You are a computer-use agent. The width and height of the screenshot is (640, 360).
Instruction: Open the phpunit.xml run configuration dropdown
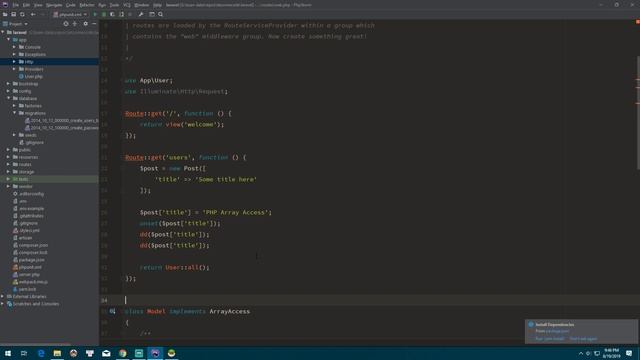click(70, 14)
